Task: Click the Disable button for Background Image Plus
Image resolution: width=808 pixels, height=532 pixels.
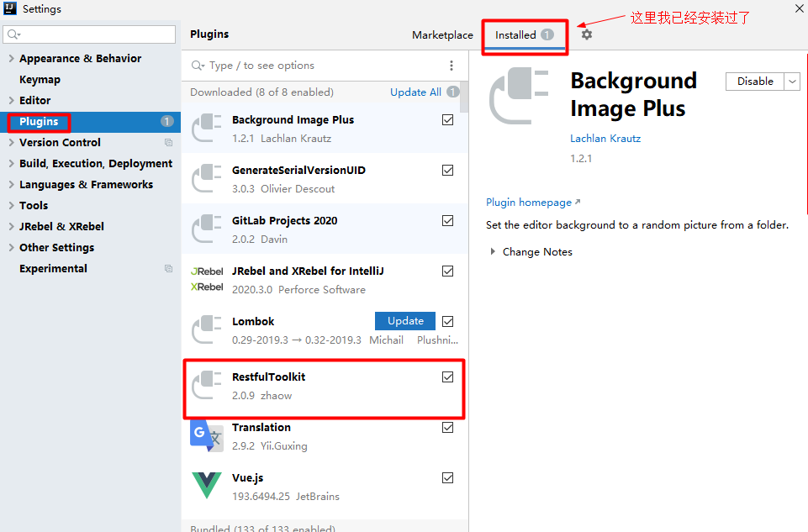Action: click(x=755, y=82)
